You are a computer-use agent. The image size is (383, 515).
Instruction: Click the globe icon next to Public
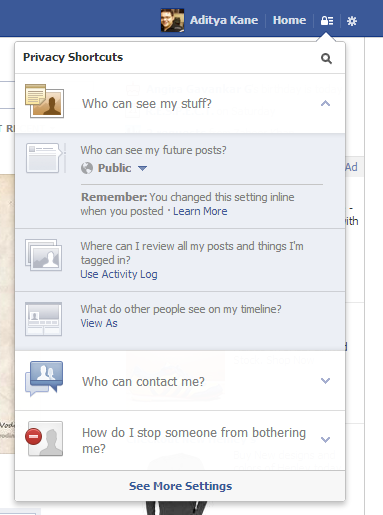87,168
